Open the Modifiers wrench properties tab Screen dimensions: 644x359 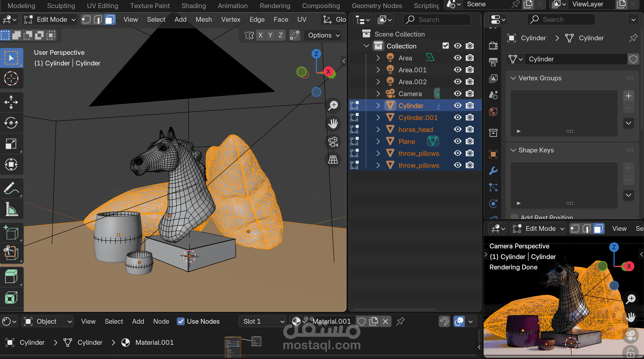(x=493, y=170)
